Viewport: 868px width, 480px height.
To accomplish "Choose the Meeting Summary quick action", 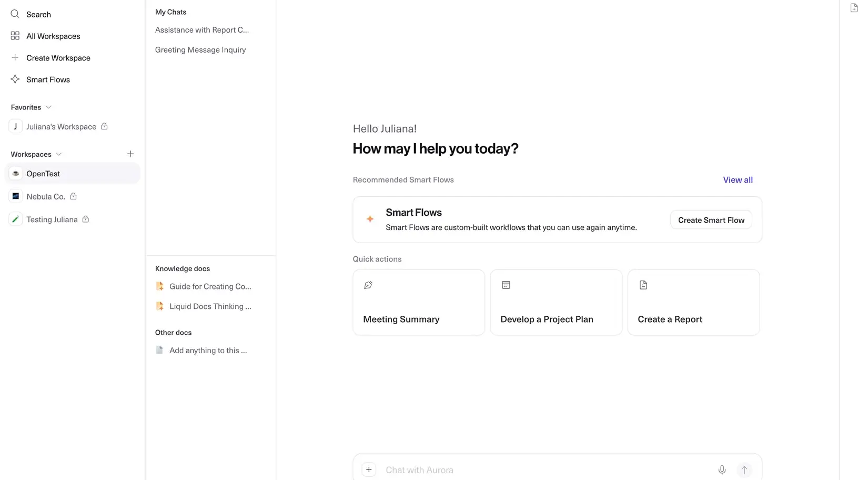I will pos(419,302).
